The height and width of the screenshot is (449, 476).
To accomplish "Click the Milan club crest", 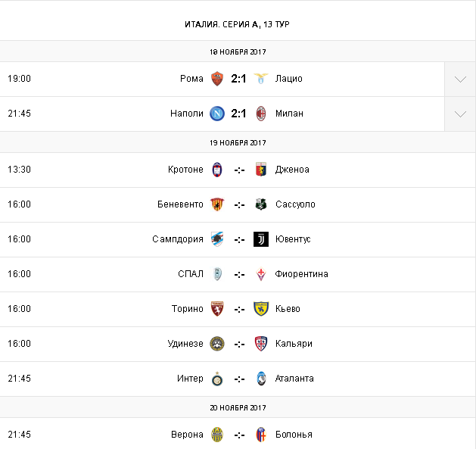I will pyautogui.click(x=261, y=114).
